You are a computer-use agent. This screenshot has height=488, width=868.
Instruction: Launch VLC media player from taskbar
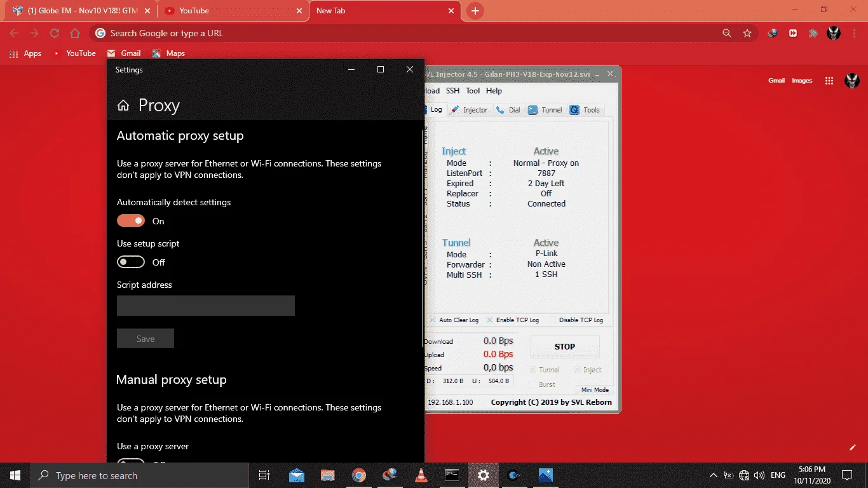[421, 475]
